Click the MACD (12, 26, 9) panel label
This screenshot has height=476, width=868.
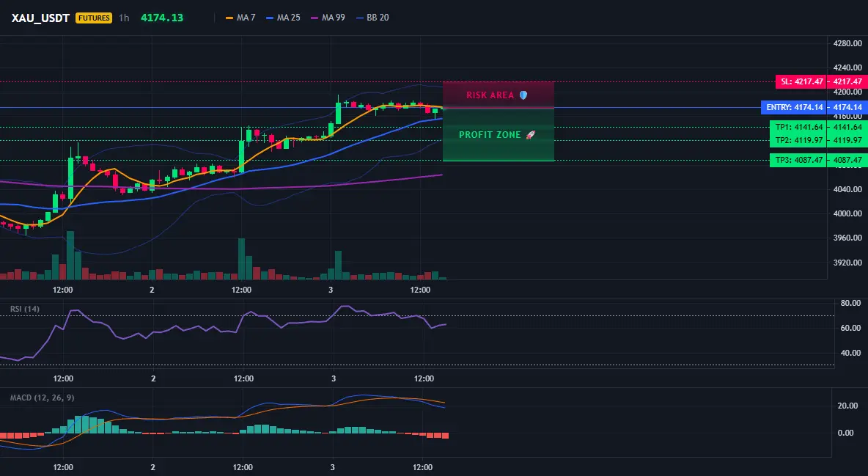[42, 398]
